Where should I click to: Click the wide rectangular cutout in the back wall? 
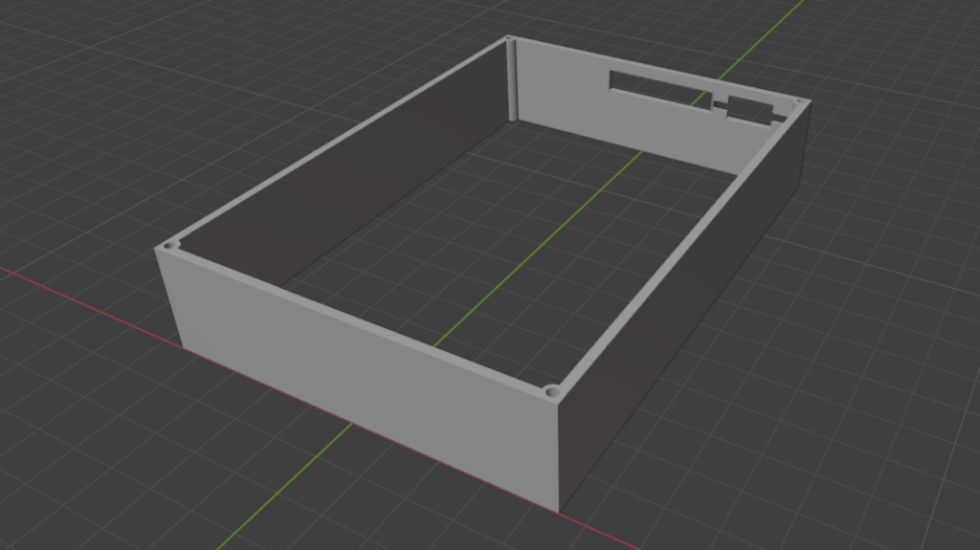(661, 91)
